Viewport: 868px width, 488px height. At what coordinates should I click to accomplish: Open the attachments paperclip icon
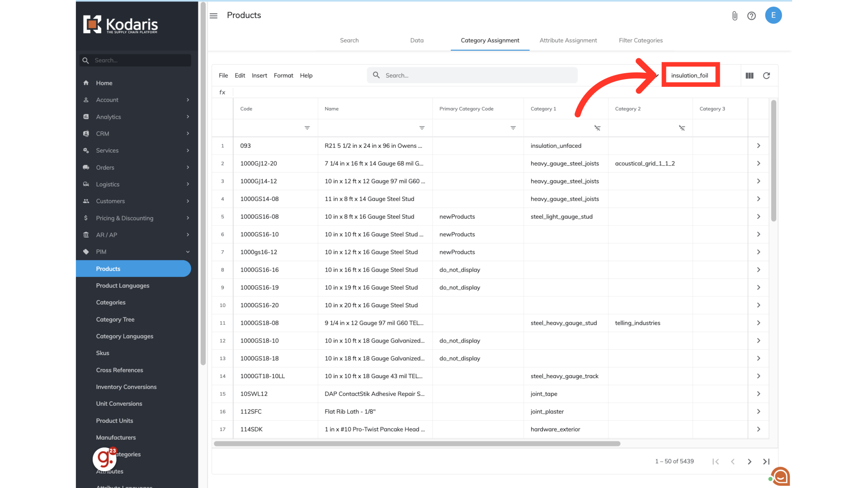coord(735,16)
